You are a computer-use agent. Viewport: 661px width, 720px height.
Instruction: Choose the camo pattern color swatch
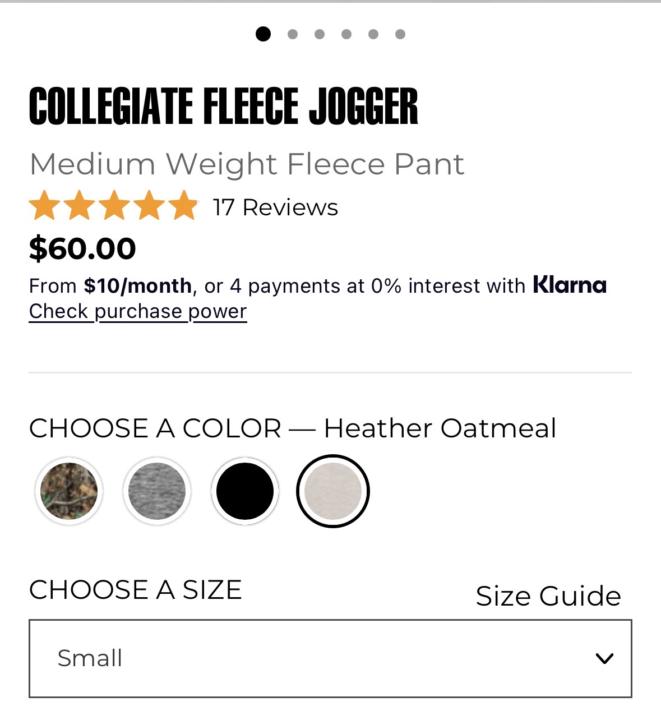point(69,491)
